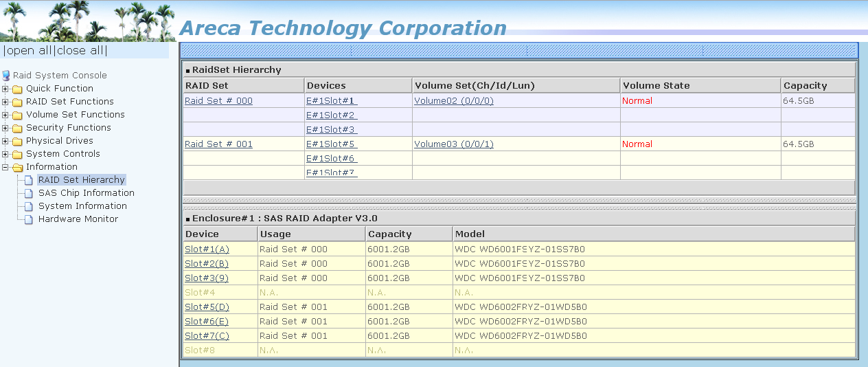This screenshot has width=868, height=367.
Task: Click the open Information folder icon
Action: pyautogui.click(x=17, y=167)
